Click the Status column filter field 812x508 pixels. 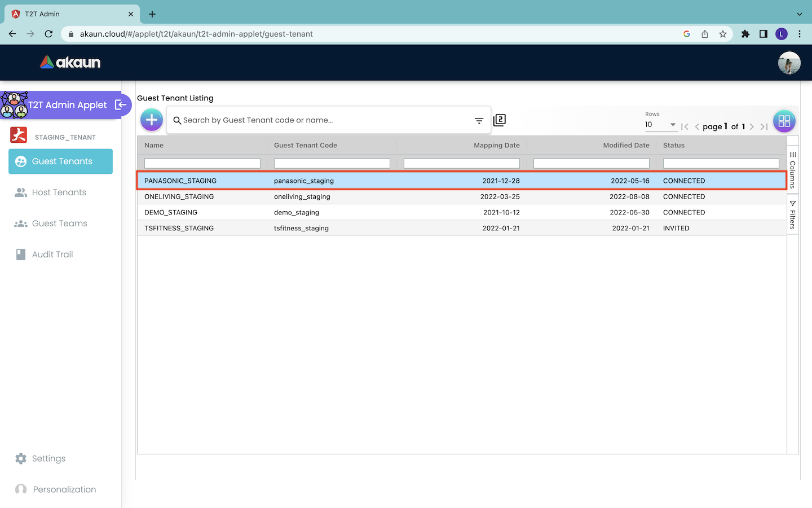(x=721, y=164)
